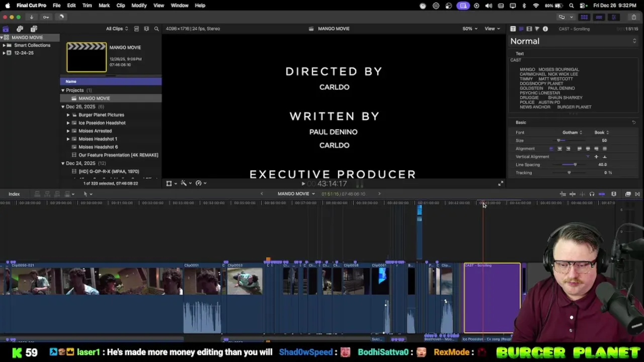Go forward in timeline history arrow
This screenshot has height=362, width=644.
379,194
